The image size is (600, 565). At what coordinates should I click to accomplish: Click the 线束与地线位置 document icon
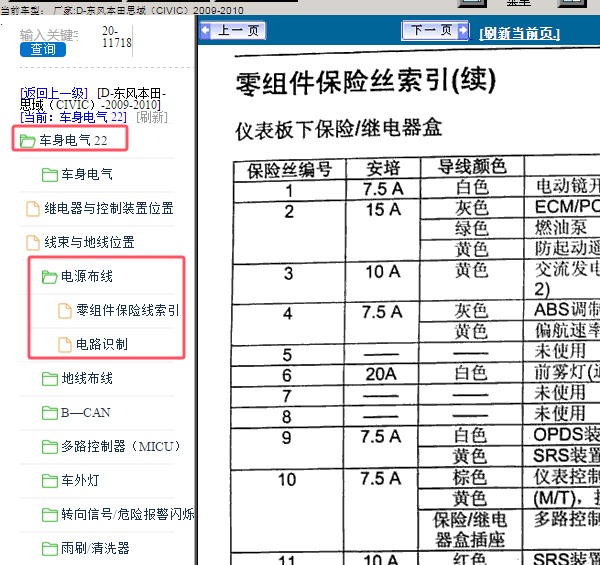(33, 243)
